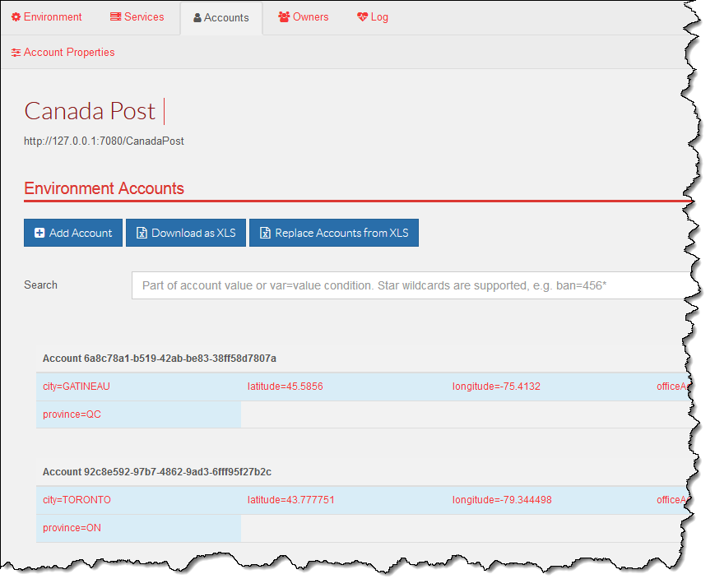Select the city=GATINEAU value

[x=77, y=387]
